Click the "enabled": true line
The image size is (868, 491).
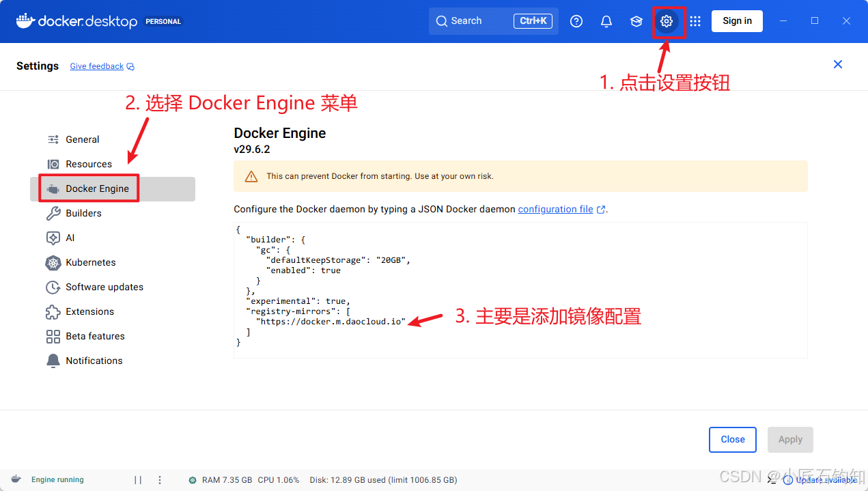pos(303,270)
